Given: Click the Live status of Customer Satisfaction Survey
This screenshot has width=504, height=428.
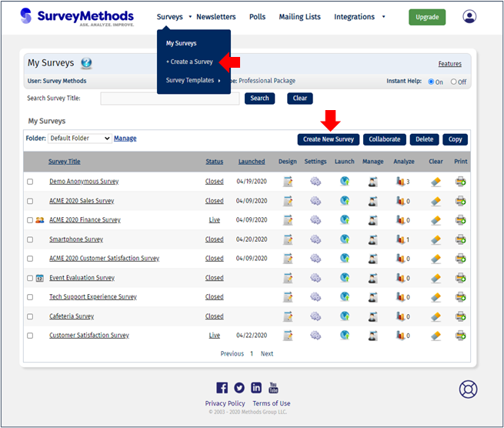Looking at the screenshot, I should (x=215, y=336).
